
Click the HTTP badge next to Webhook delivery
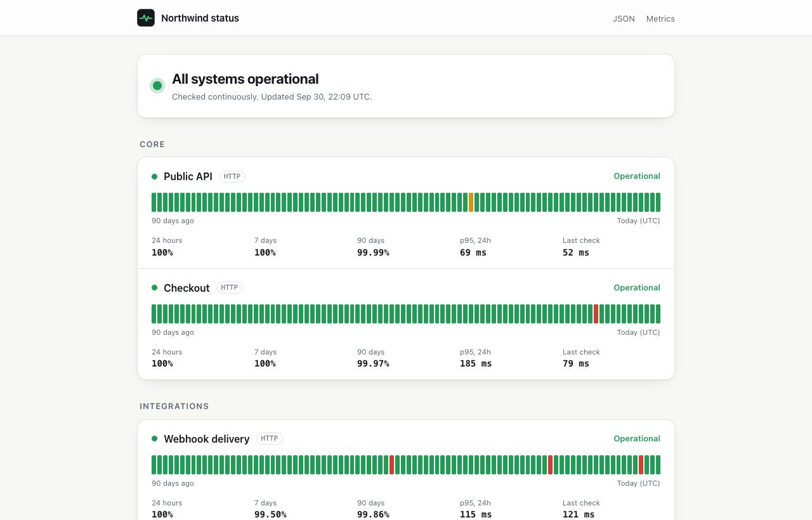pos(270,438)
